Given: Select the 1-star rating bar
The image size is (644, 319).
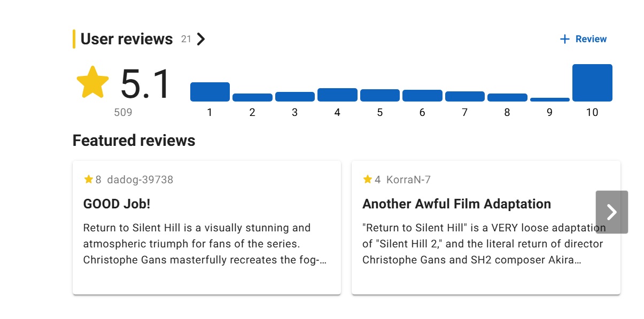Looking at the screenshot, I should coord(210,92).
